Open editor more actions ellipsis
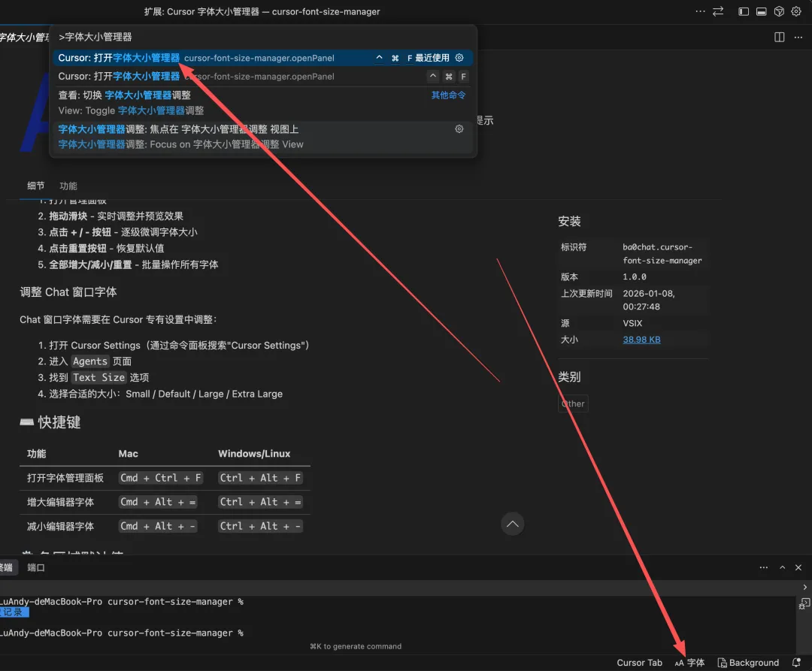The image size is (812, 671). (798, 38)
